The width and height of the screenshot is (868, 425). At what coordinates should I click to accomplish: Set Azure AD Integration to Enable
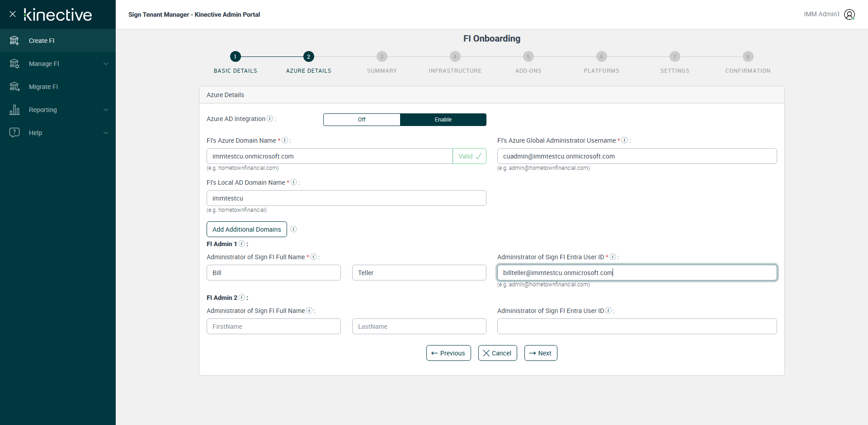tap(443, 120)
